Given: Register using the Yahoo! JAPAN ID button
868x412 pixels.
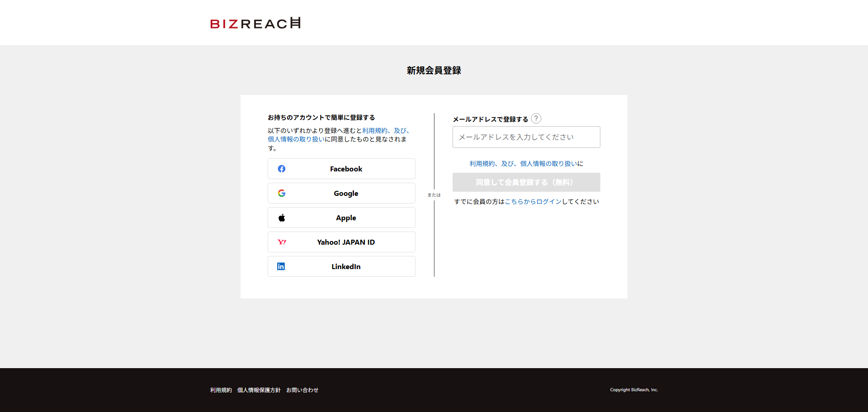Looking at the screenshot, I should tap(341, 242).
